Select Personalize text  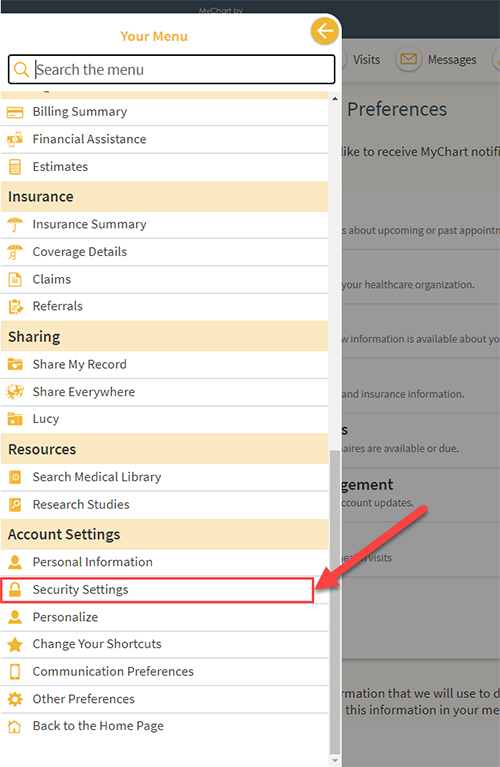point(65,617)
